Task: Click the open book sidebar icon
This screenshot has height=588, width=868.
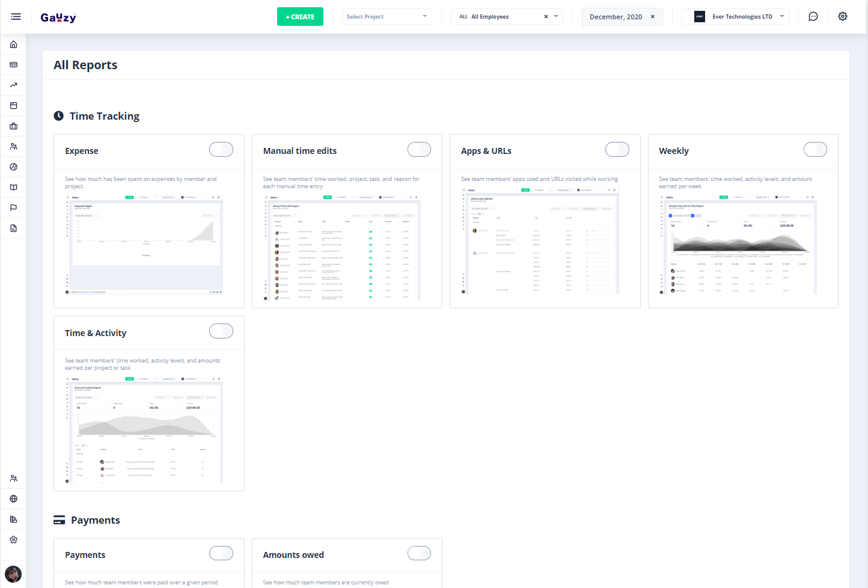Action: 13,188
